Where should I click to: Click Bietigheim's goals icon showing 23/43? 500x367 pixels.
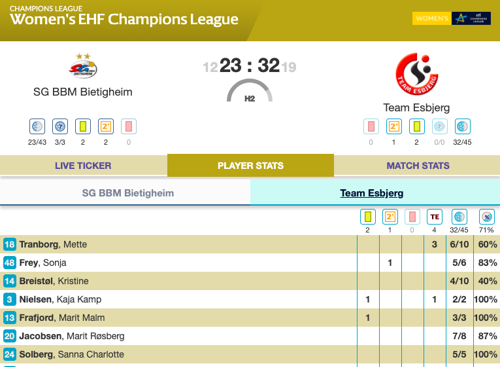[x=37, y=126]
